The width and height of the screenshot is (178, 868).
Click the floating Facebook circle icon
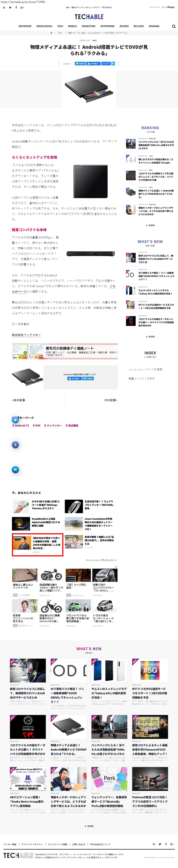point(15,445)
